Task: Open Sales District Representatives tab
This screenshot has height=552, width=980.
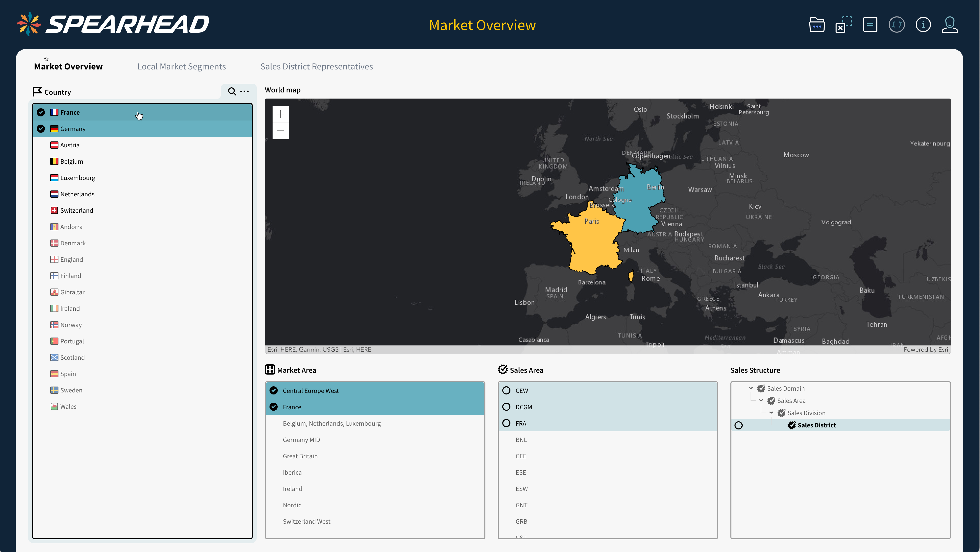Action: click(316, 67)
